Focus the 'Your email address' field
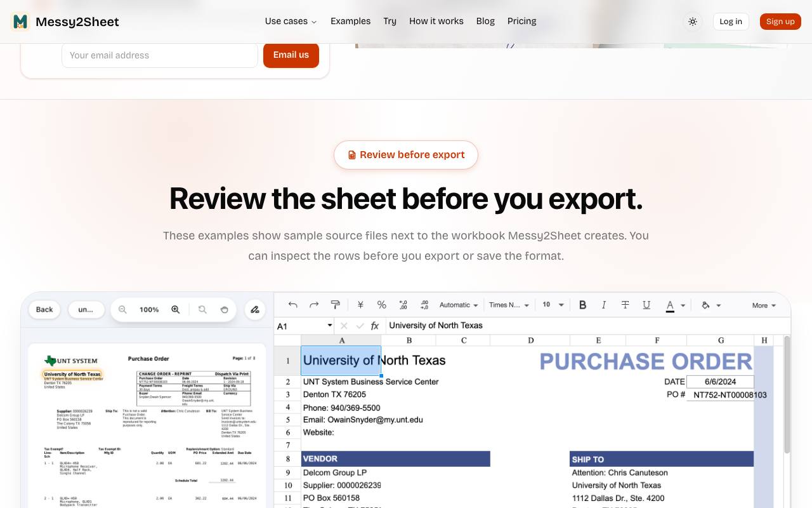The height and width of the screenshot is (508, 812). 160,55
